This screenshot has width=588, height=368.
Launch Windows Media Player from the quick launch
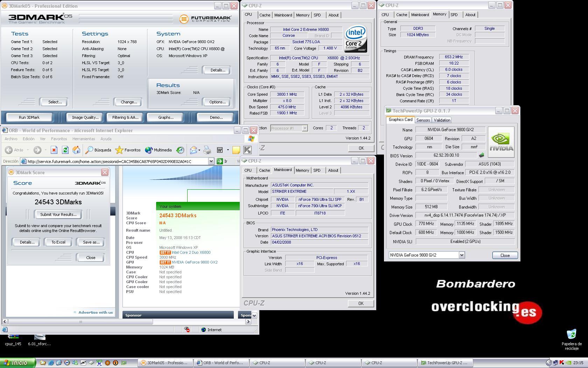[x=67, y=363]
